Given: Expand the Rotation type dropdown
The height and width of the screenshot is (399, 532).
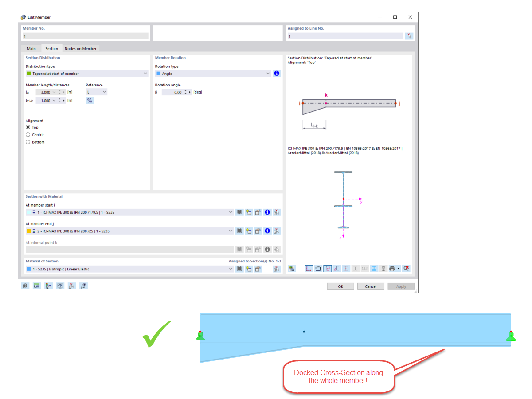Looking at the screenshot, I should pyautogui.click(x=214, y=73).
